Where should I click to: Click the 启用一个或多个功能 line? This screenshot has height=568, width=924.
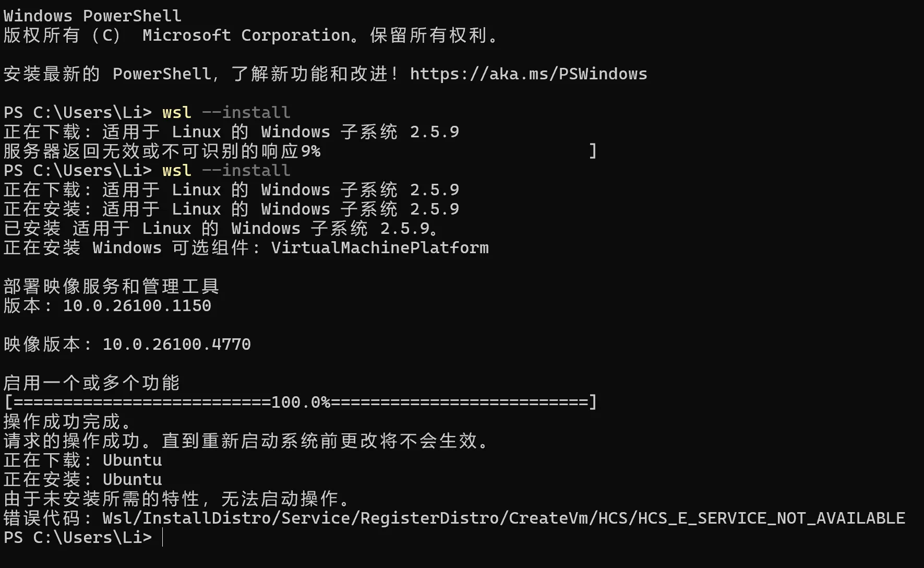pyautogui.click(x=92, y=383)
